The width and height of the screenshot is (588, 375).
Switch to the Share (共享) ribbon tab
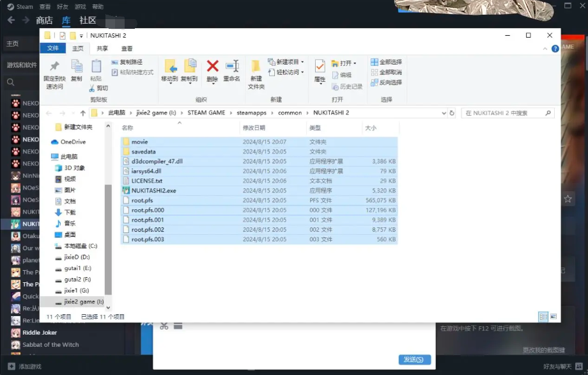[x=102, y=49]
